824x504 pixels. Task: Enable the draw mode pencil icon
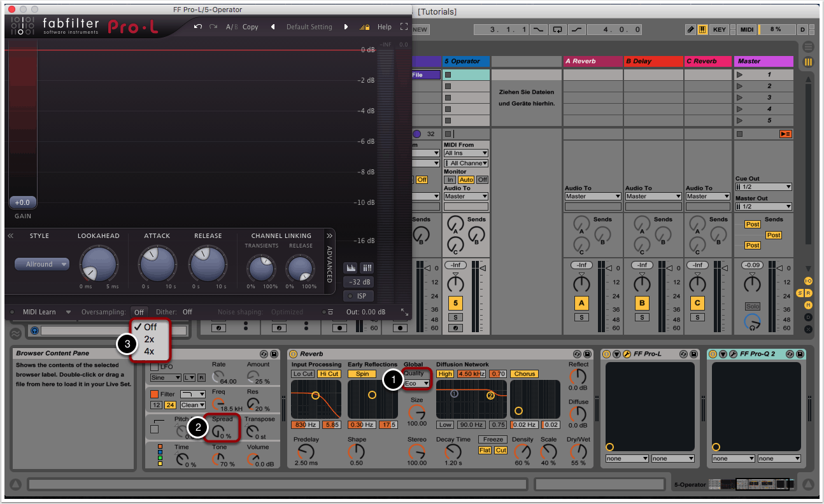pos(691,29)
